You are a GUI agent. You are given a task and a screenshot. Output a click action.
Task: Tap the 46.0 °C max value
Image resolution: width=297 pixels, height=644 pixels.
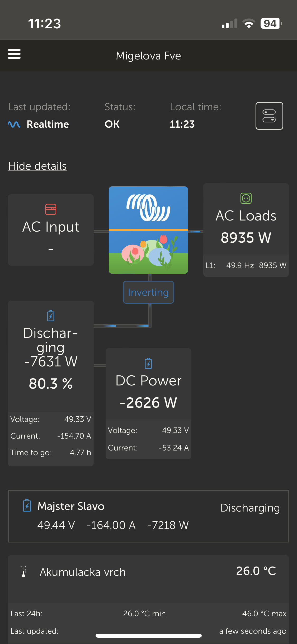pyautogui.click(x=264, y=614)
